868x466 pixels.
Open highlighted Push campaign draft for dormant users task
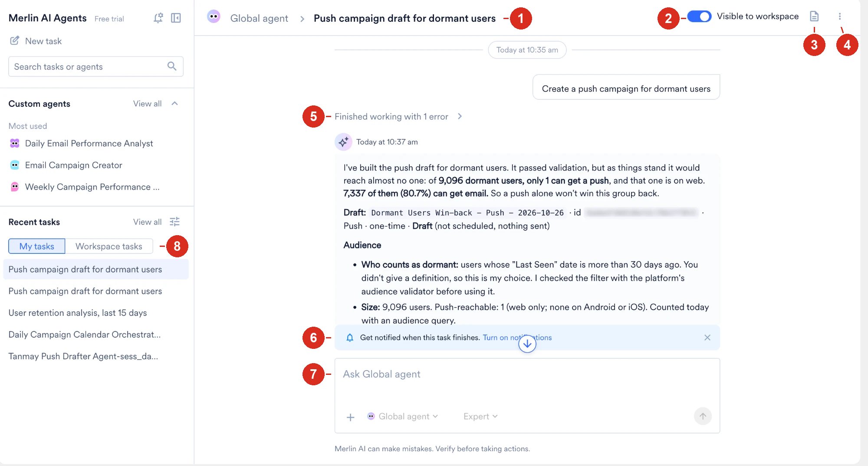click(x=96, y=269)
